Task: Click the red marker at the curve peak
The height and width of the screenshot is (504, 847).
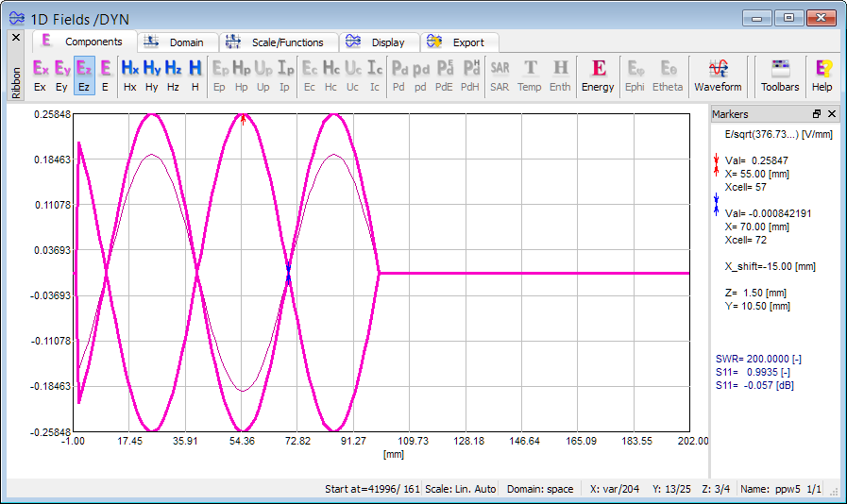Action: [244, 118]
